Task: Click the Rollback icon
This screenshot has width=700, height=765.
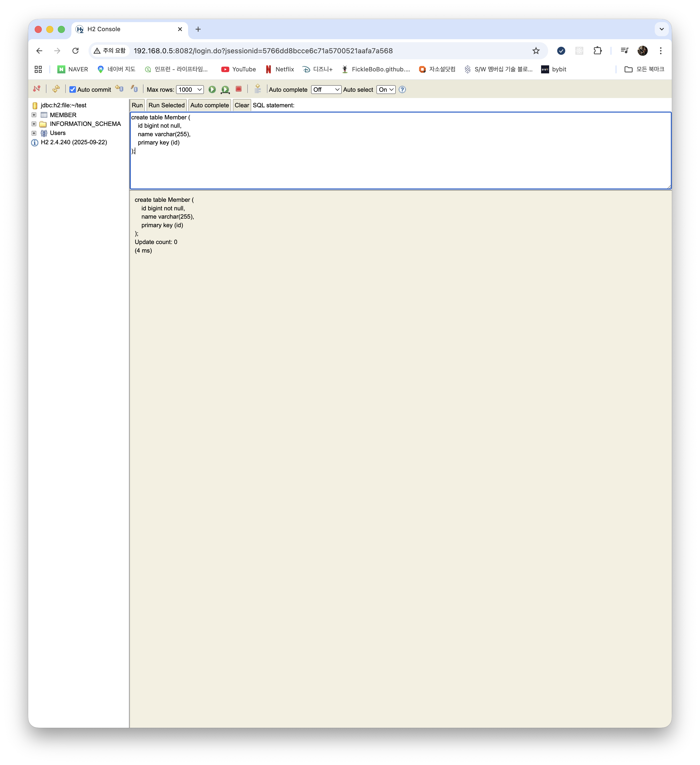Action: [120, 89]
